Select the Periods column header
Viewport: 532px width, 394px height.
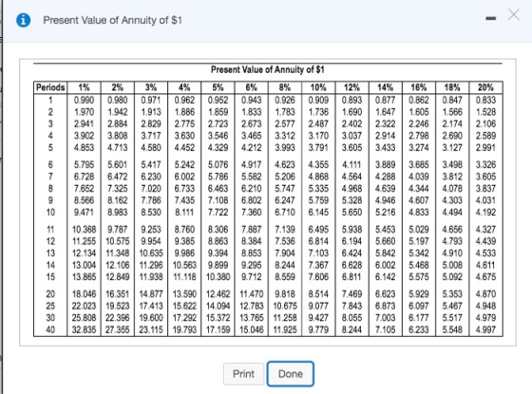[x=50, y=87]
